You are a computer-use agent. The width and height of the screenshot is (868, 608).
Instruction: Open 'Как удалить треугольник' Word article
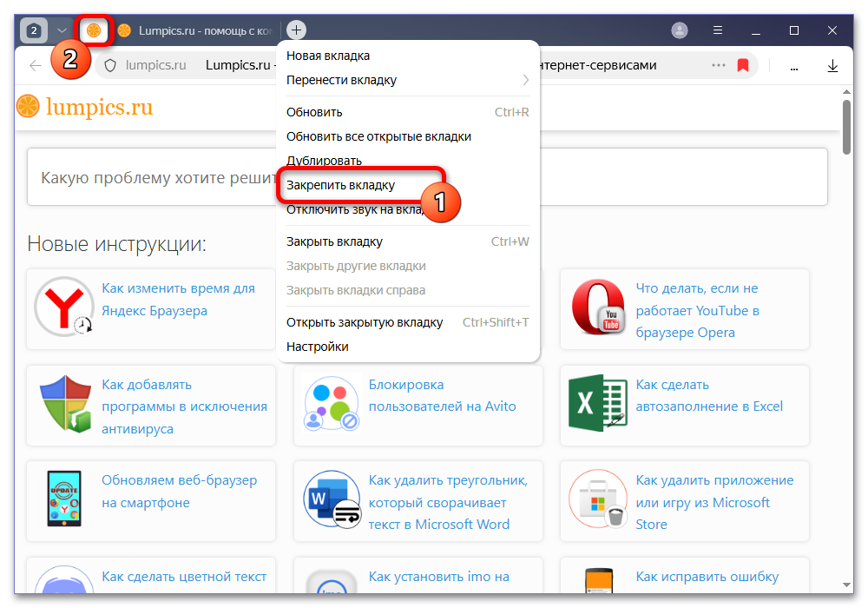[x=448, y=502]
